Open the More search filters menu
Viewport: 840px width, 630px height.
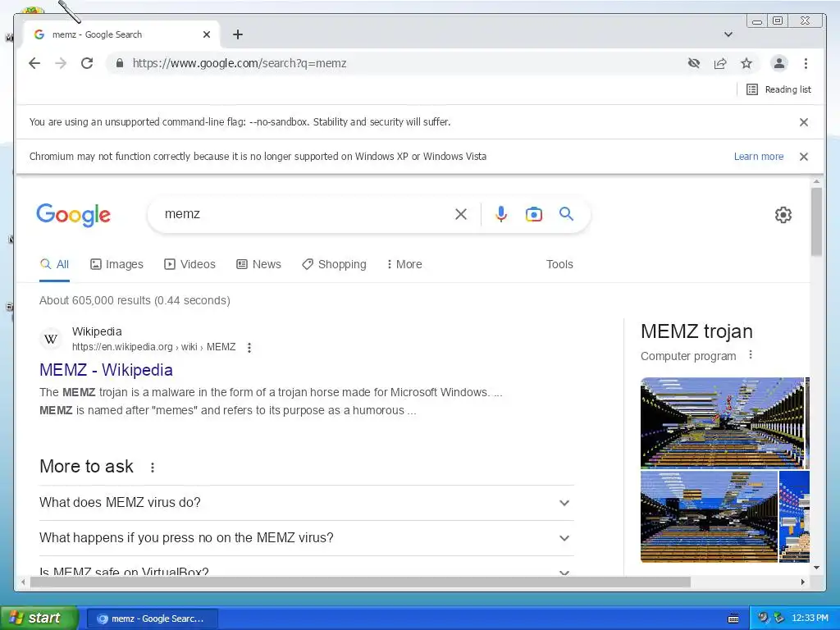(404, 264)
